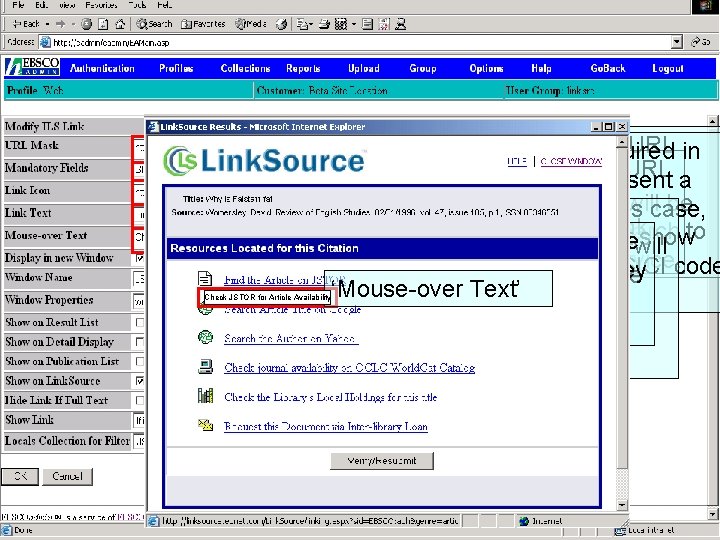
Task: Click the Stop loading toolbar icon
Action: [87, 24]
